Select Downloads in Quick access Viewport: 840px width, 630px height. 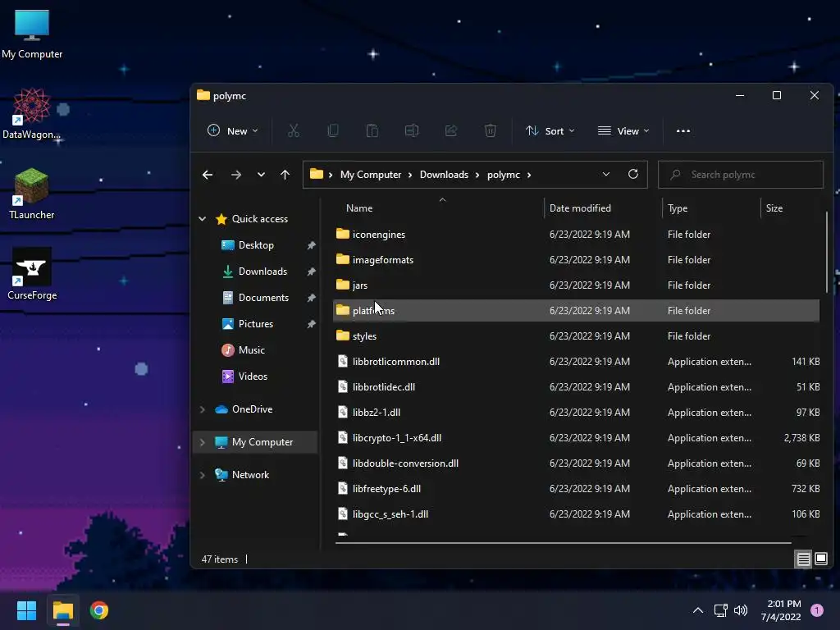[262, 271]
